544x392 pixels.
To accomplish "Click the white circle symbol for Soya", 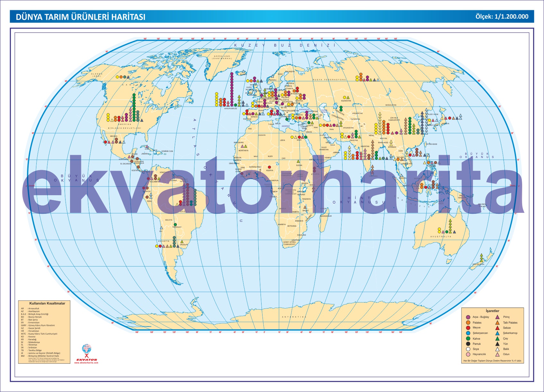I will (468, 349).
